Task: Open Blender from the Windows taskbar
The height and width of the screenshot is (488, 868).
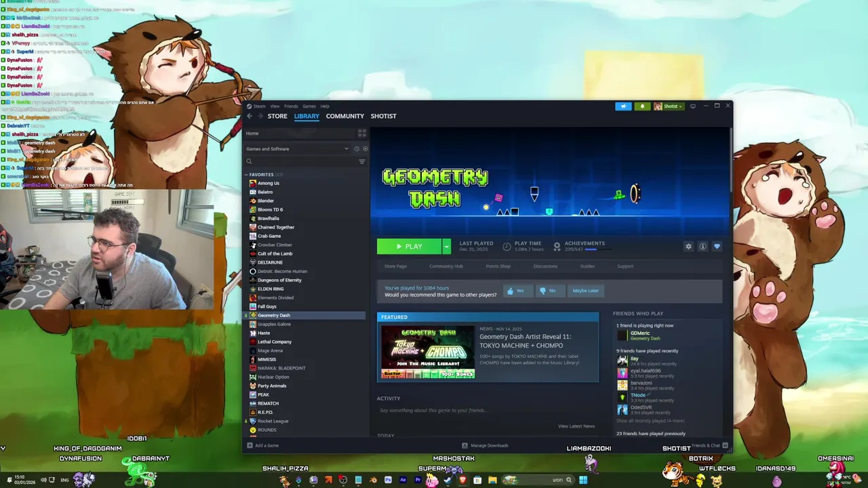Action: [x=374, y=480]
